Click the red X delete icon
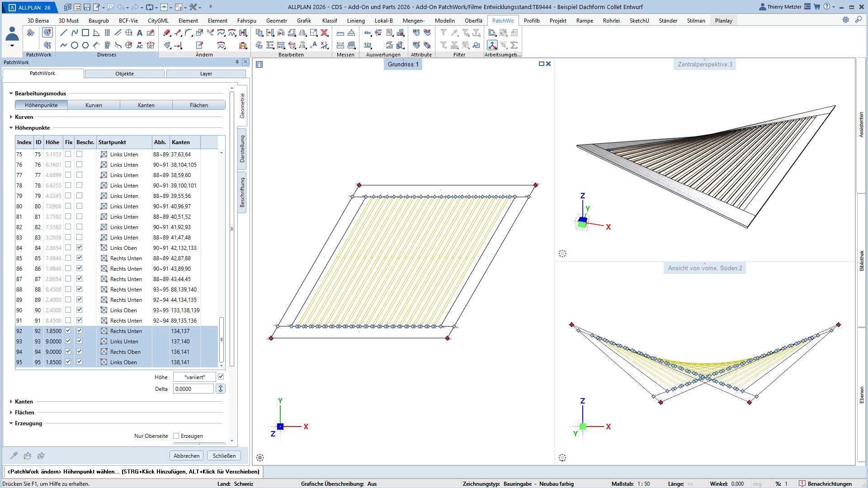868x488 pixels. pos(324,33)
